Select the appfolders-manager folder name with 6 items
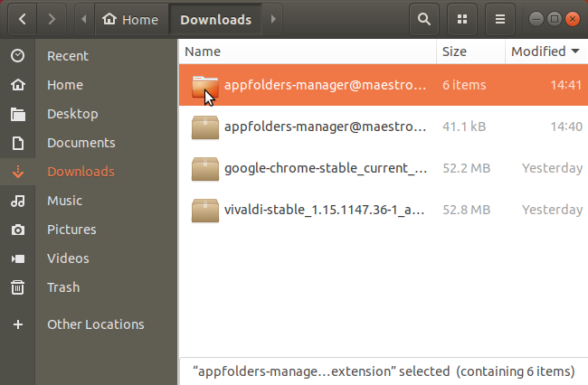 pyautogui.click(x=325, y=85)
